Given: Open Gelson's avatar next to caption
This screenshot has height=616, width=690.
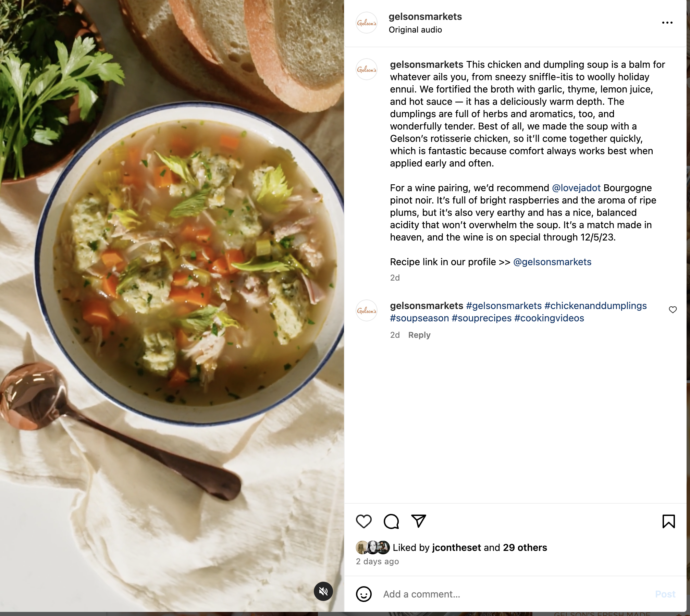Looking at the screenshot, I should click(367, 69).
